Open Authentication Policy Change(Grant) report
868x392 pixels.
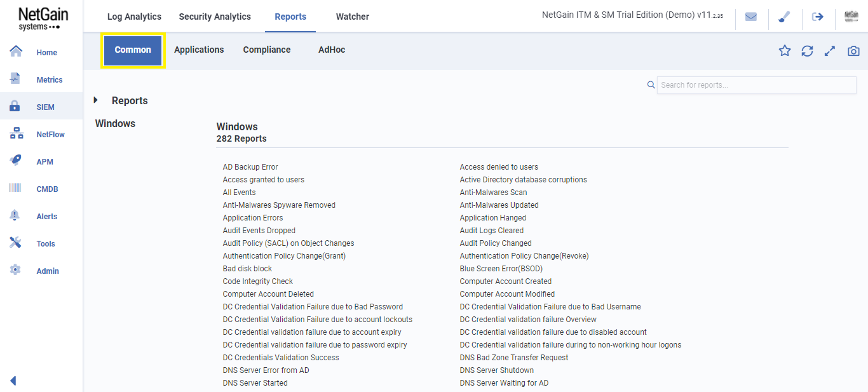284,256
